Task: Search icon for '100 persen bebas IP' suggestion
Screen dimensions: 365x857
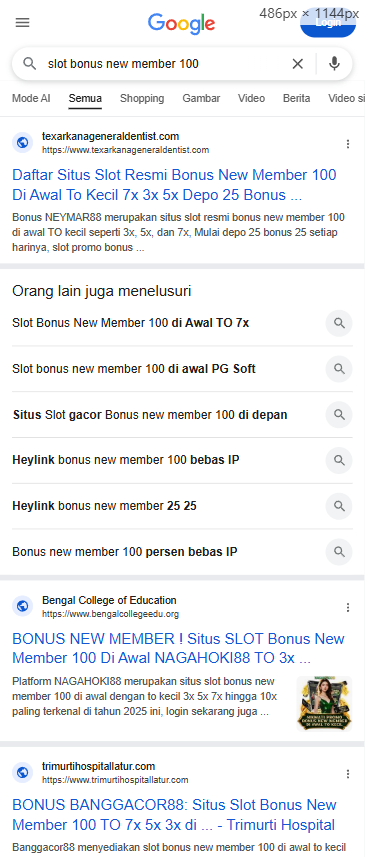Action: 339,552
